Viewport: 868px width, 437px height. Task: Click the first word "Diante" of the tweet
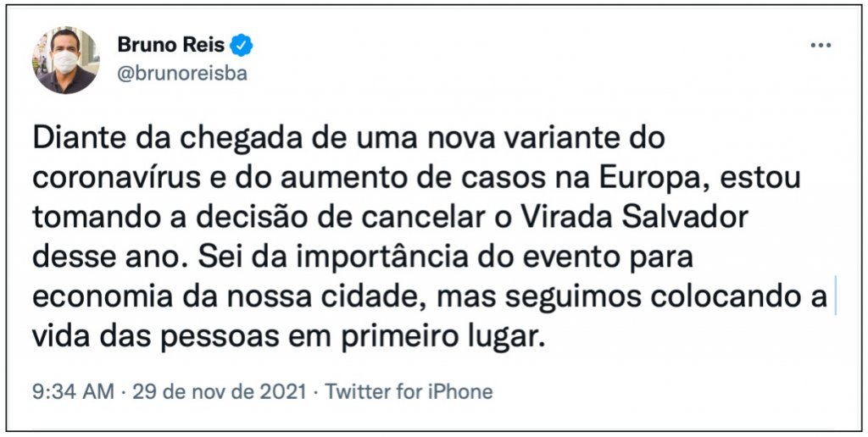point(73,139)
